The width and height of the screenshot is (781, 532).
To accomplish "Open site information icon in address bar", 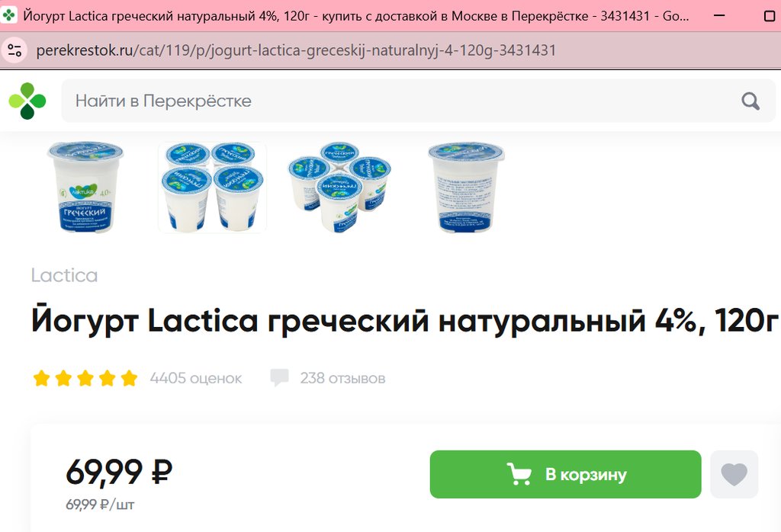I will coord(14,50).
